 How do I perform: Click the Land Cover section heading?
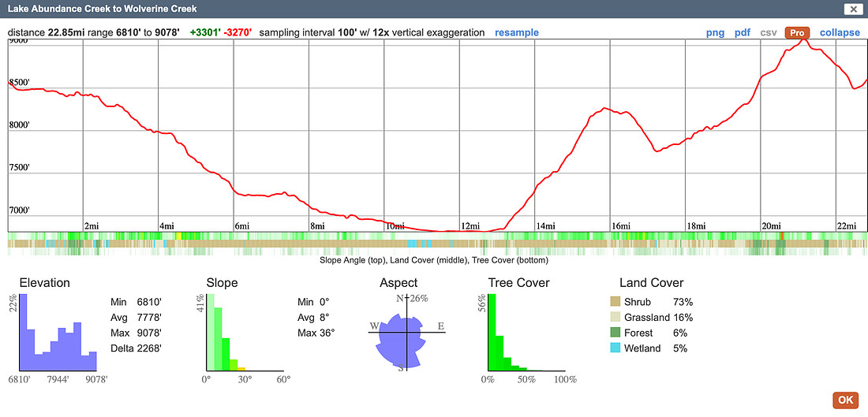pos(652,283)
